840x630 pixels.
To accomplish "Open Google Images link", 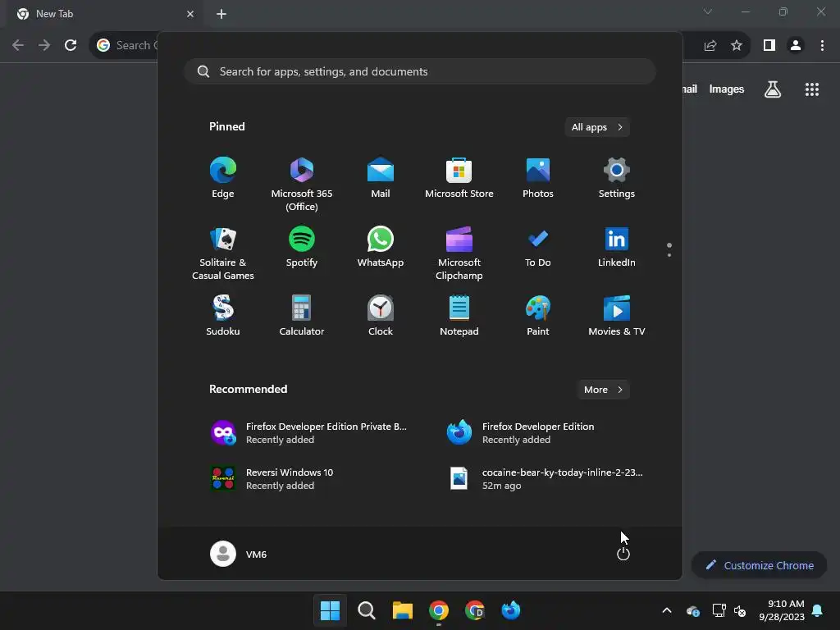I will [727, 89].
